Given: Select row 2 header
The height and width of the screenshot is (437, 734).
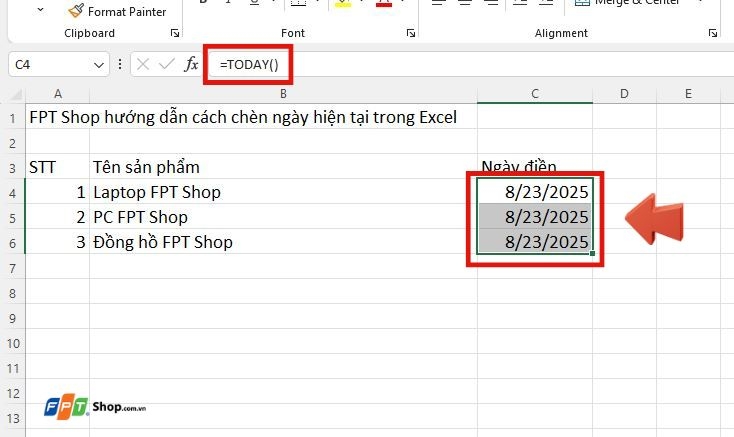Looking at the screenshot, I should pyautogui.click(x=13, y=143).
